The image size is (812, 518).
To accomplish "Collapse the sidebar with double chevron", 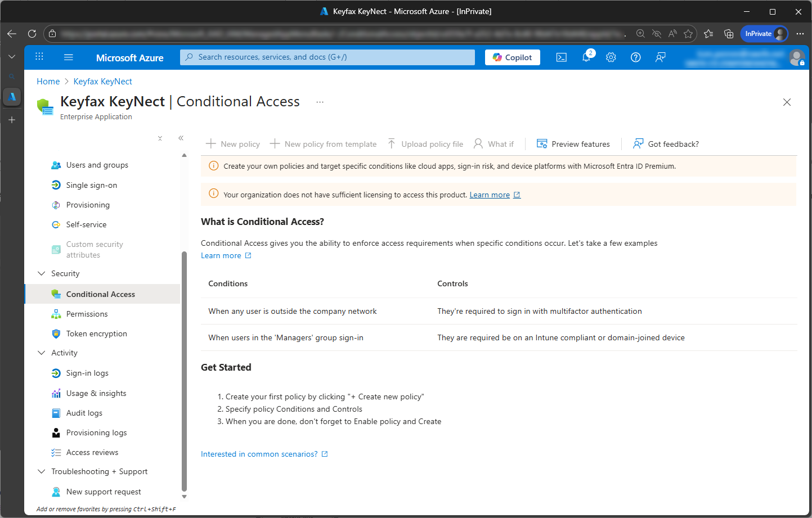I will [x=181, y=138].
